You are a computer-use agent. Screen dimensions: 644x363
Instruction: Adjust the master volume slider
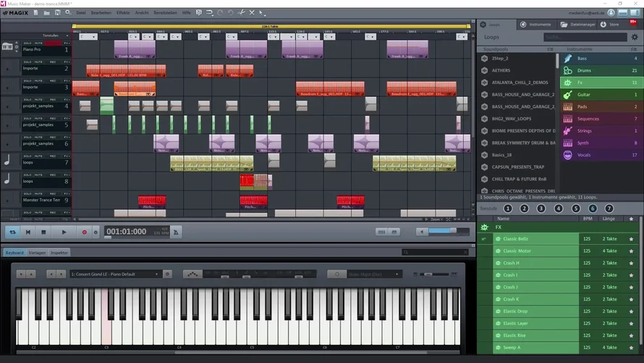click(x=449, y=232)
